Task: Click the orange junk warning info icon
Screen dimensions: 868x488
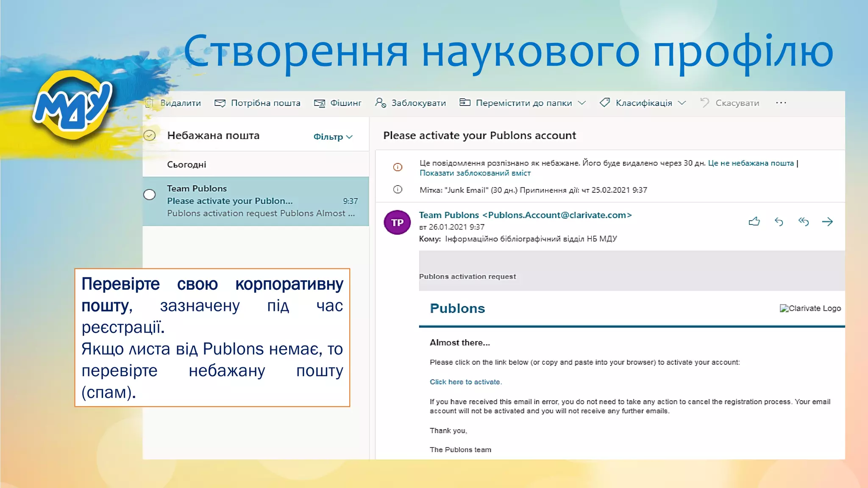Action: pyautogui.click(x=398, y=167)
